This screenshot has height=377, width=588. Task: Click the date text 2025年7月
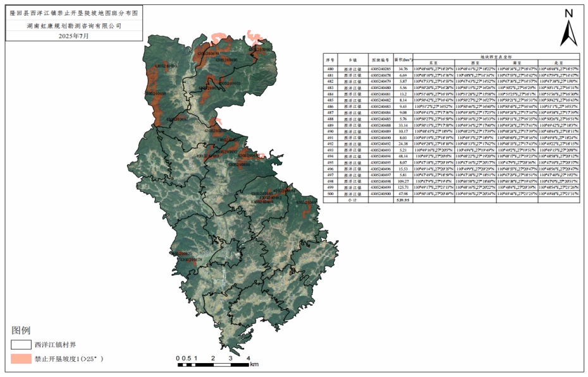(x=73, y=37)
